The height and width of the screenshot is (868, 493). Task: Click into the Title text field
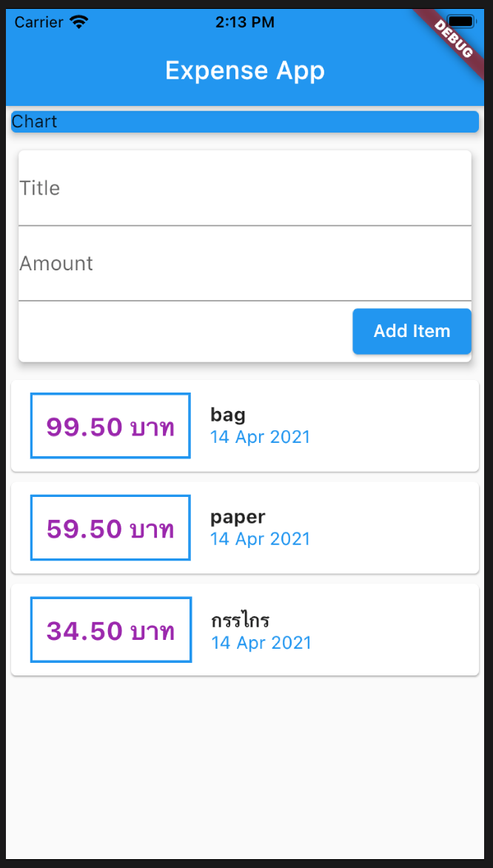(x=245, y=187)
